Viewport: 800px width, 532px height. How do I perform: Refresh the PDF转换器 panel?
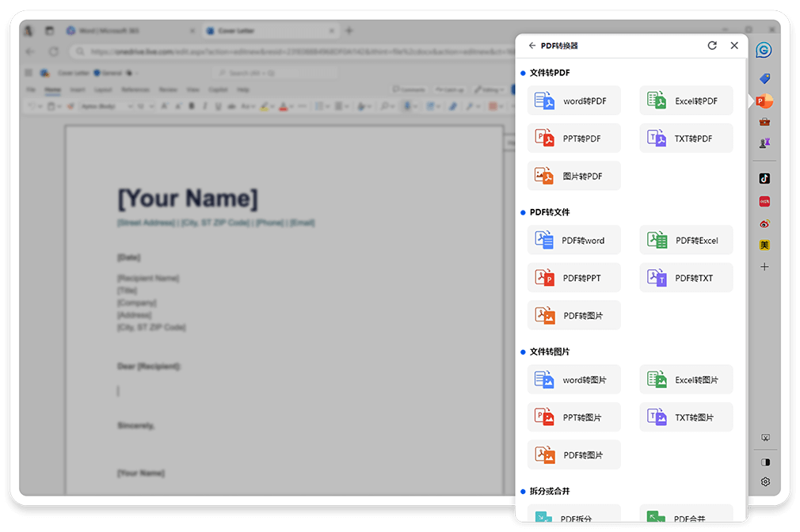click(x=712, y=46)
